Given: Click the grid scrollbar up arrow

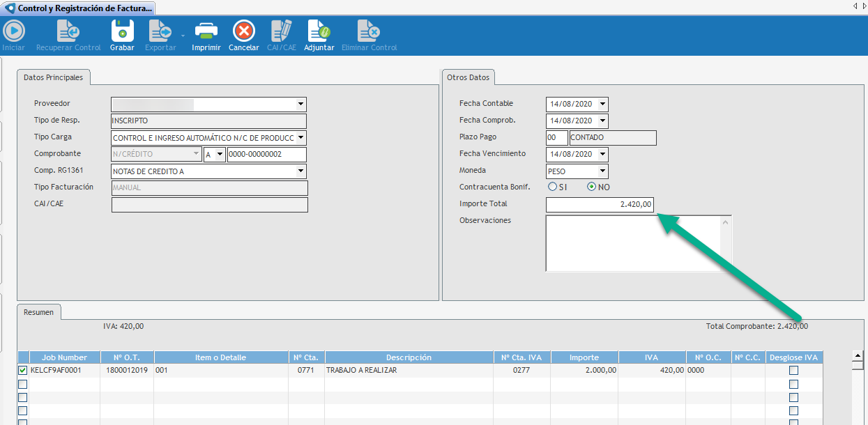Looking at the screenshot, I should (x=858, y=356).
